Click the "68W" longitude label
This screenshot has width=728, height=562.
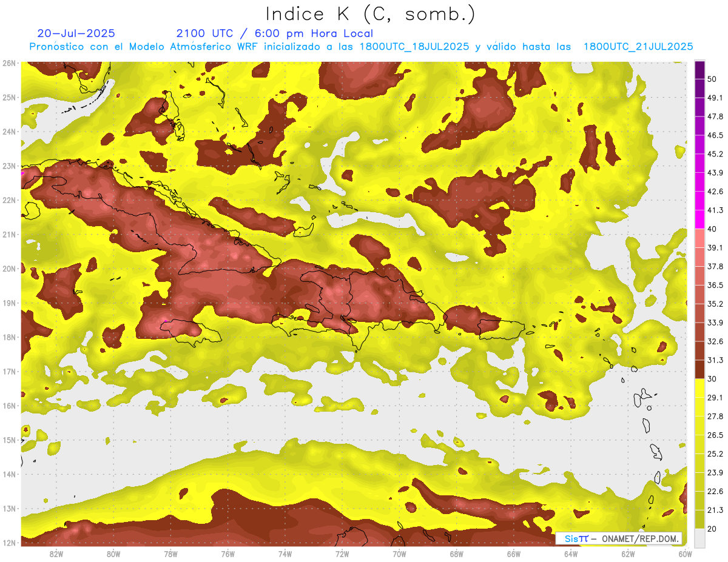[456, 553]
